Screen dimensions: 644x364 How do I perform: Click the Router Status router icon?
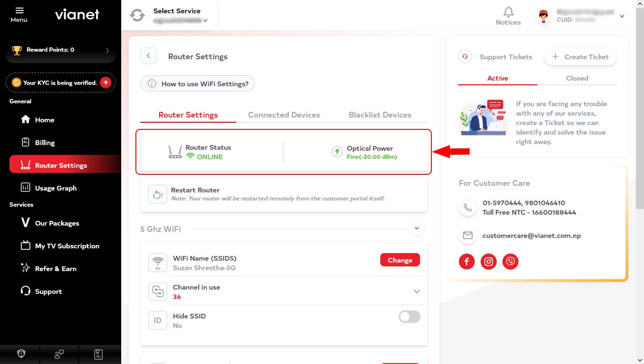(175, 152)
